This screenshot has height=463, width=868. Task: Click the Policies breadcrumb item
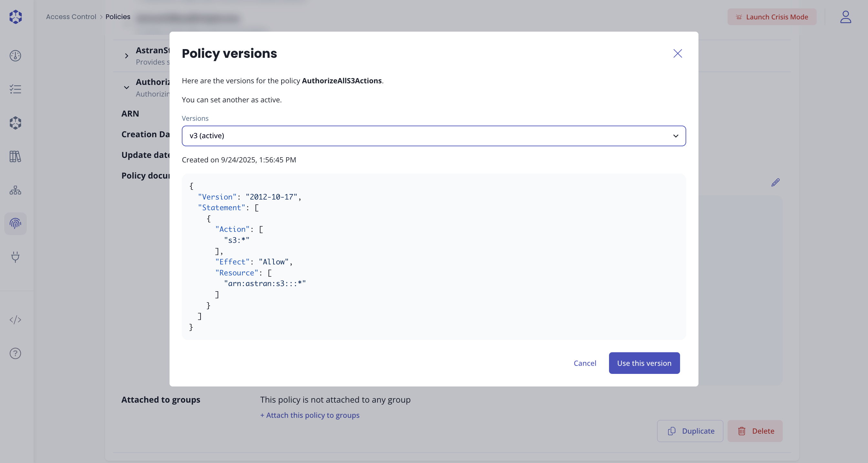coord(118,17)
